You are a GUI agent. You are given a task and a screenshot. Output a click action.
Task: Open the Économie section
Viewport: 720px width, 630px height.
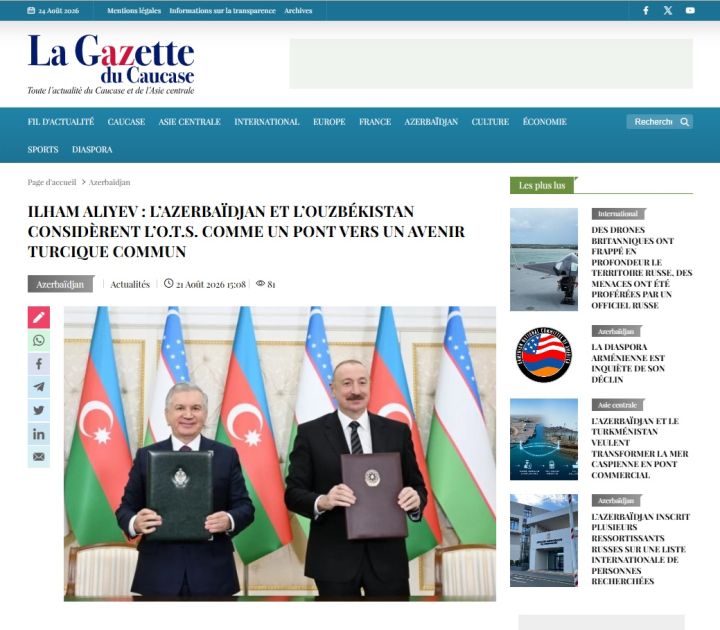tap(545, 122)
